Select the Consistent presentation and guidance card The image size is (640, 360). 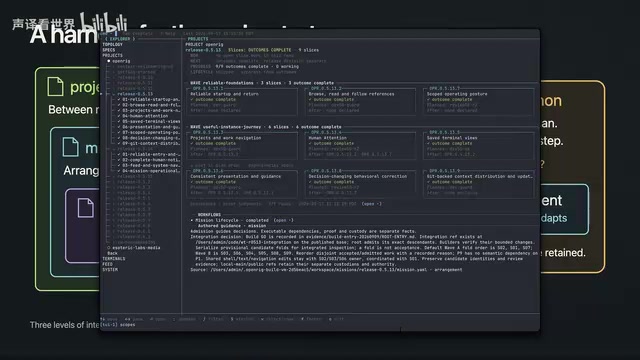click(x=242, y=184)
